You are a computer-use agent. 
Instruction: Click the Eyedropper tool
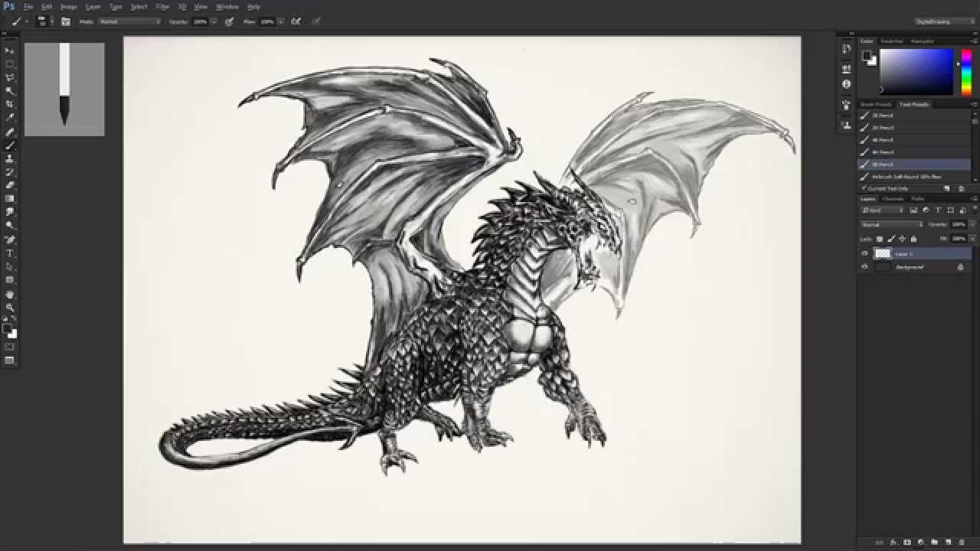tap(10, 117)
